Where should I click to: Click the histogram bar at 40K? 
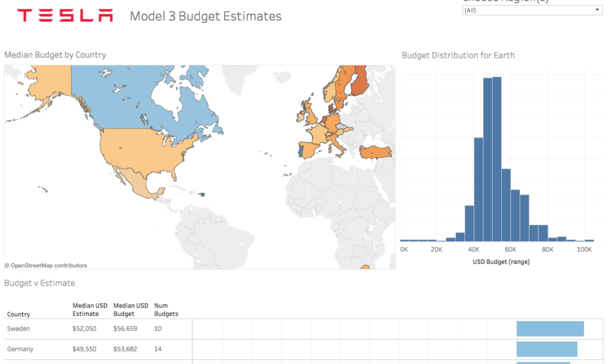coord(478,189)
